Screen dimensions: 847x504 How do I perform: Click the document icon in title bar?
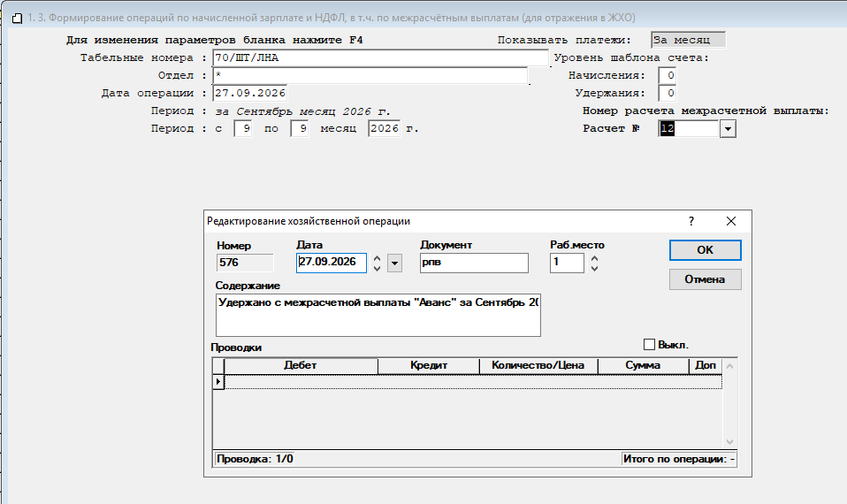point(18,19)
